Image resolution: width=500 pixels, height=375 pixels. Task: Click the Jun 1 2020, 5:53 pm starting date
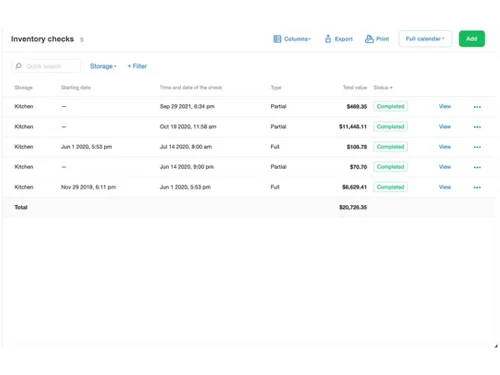(x=86, y=147)
